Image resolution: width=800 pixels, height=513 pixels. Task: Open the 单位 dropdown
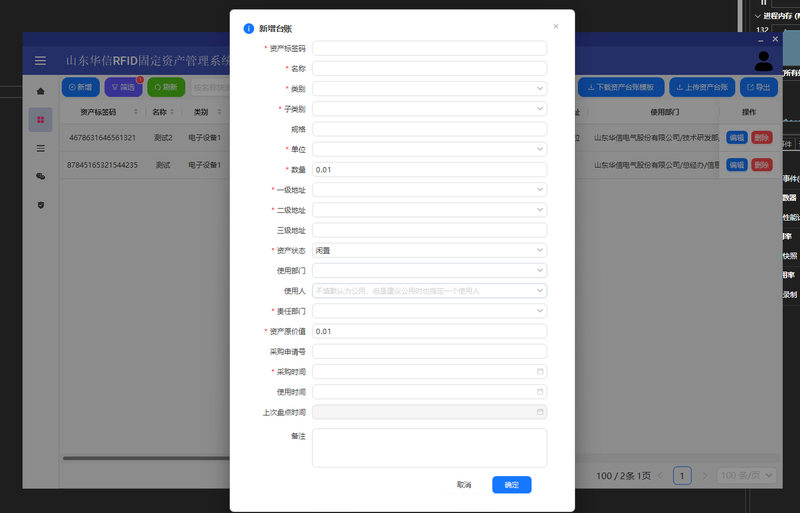pyautogui.click(x=430, y=149)
